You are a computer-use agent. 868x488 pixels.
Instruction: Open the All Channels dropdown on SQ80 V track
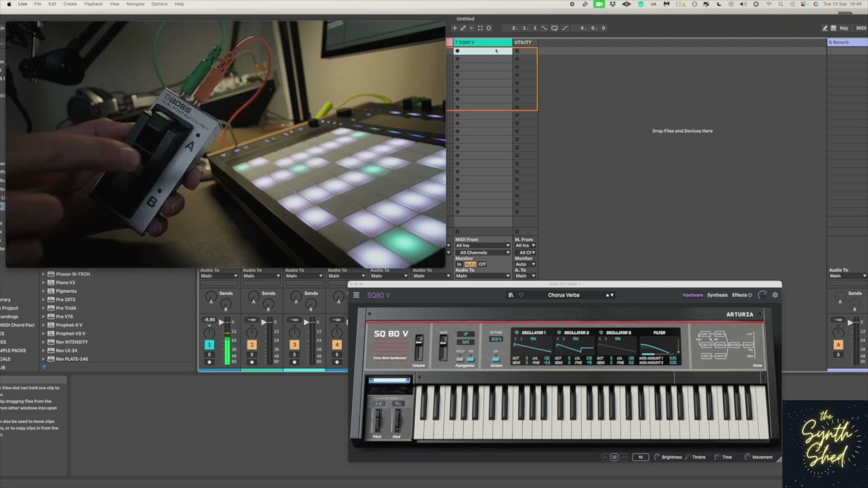(x=483, y=252)
